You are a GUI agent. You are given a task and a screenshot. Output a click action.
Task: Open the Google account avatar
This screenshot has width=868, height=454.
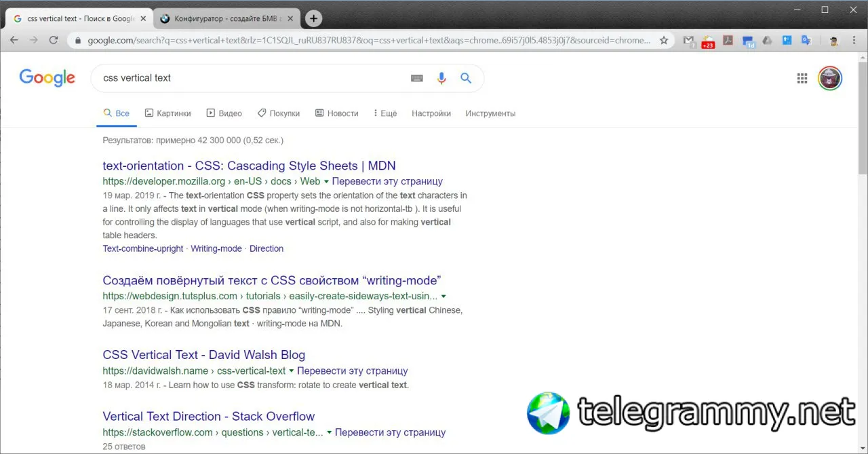click(x=830, y=78)
